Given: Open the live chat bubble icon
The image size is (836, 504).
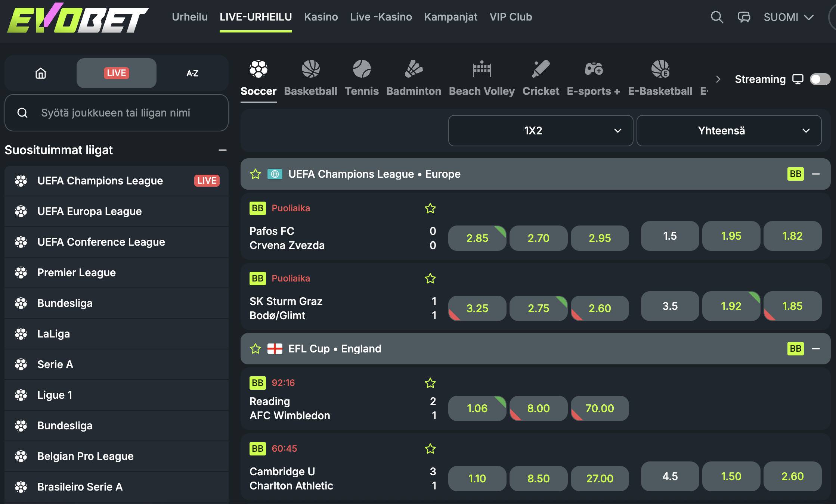Looking at the screenshot, I should (744, 17).
